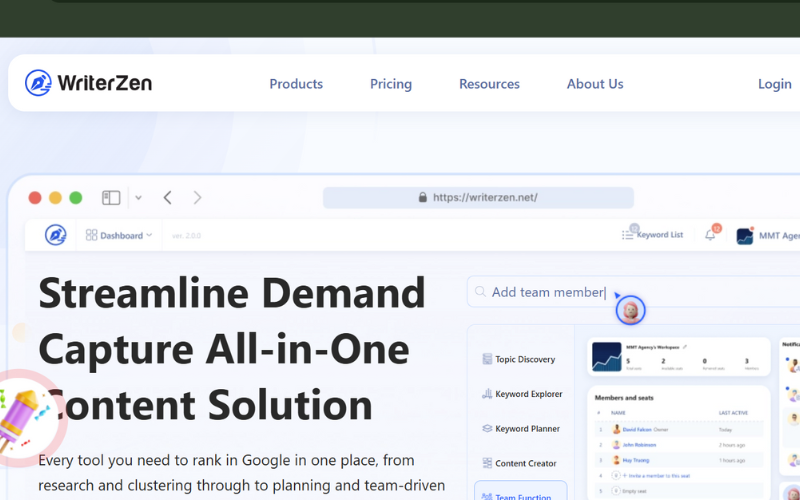Click the workspace chart thumbnail
The width and height of the screenshot is (800, 500).
tap(607, 357)
